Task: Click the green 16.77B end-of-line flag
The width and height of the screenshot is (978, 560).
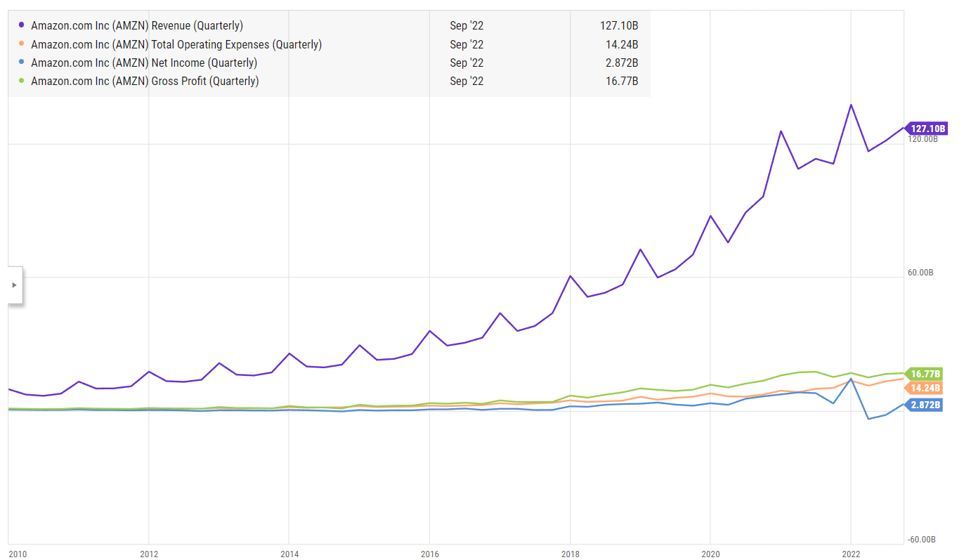Action: coord(923,374)
